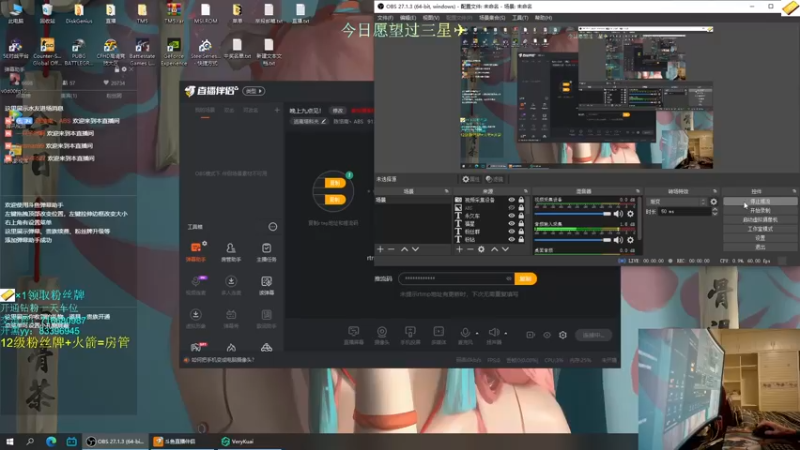
Task: Open audio settings gear for the first mixer channel
Action: (630, 214)
